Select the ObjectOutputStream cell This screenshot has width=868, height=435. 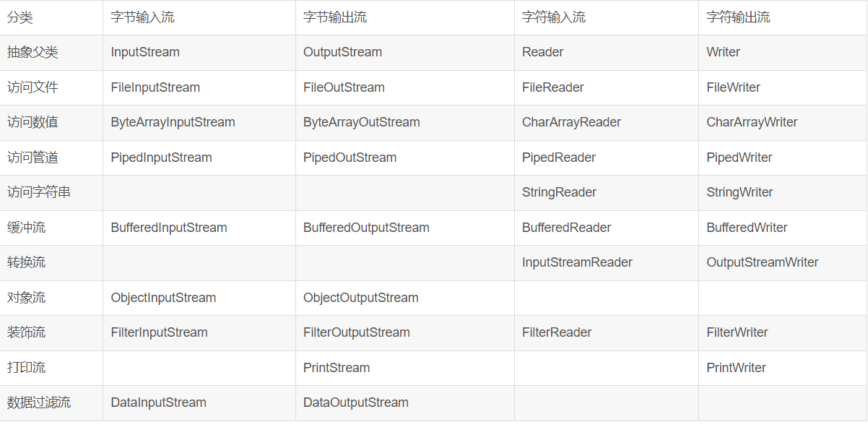coord(404,298)
